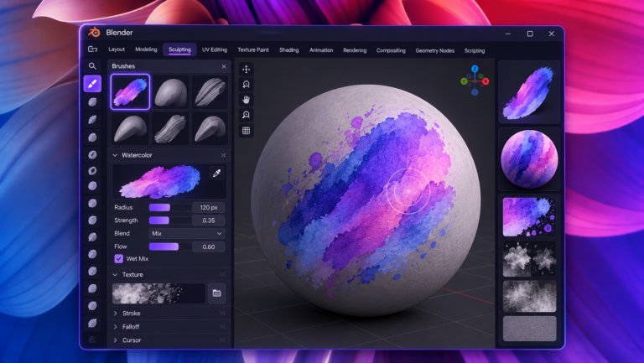
Task: Select the Move view tool icon
Action: coord(246,69)
